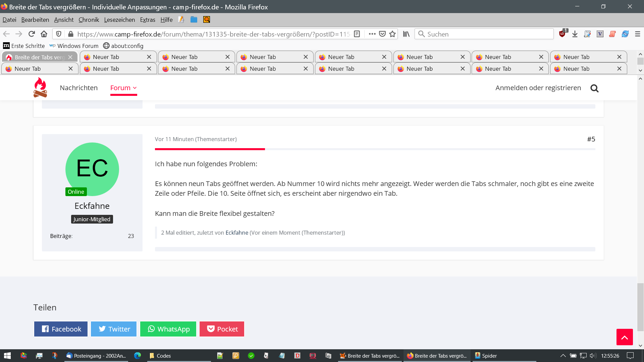644x362 pixels.
Task: Bookmark this page with star icon
Action: point(392,34)
